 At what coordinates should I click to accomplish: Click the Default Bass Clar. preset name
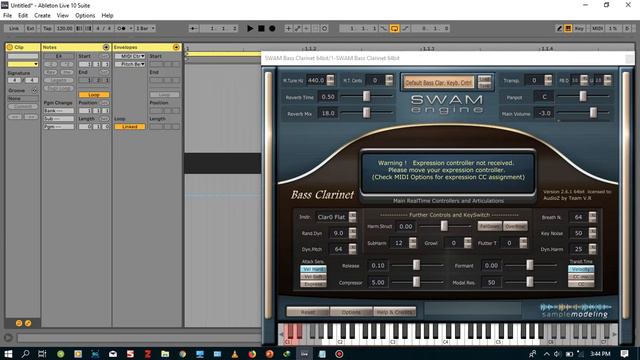439,82
